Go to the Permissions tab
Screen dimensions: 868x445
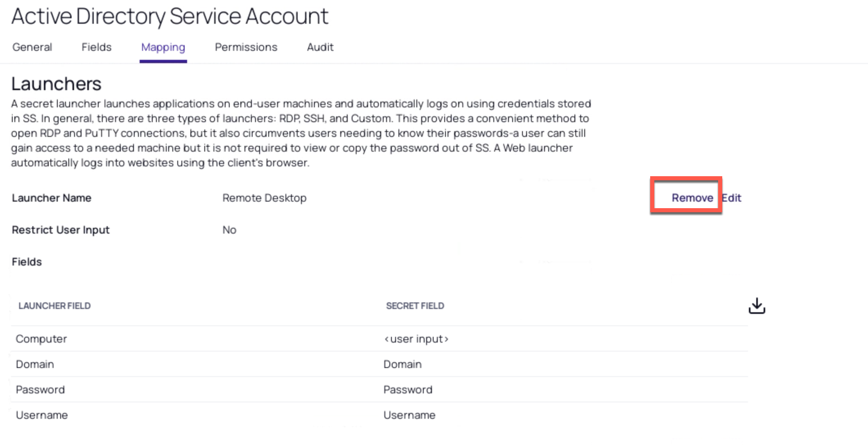tap(246, 47)
